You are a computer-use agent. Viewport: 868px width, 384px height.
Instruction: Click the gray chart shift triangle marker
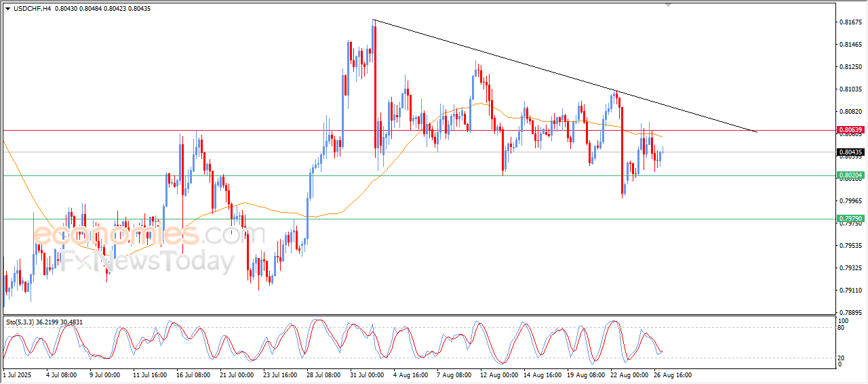tap(670, 5)
